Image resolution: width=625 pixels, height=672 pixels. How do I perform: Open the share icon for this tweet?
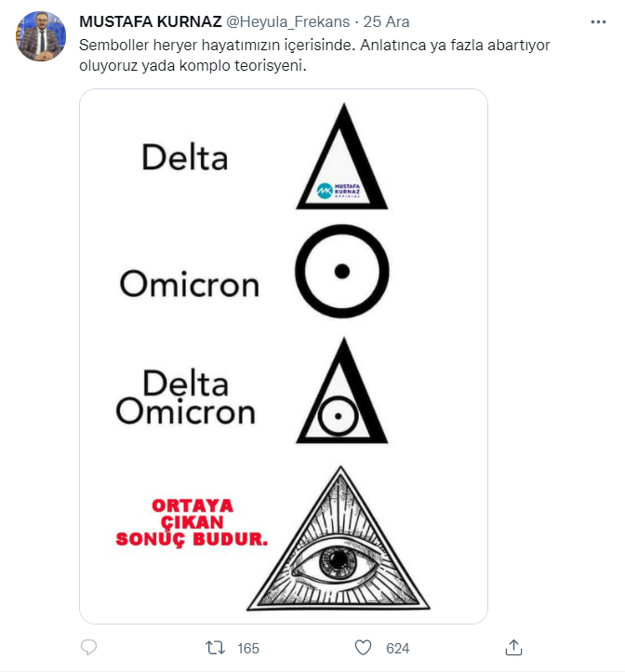[513, 648]
